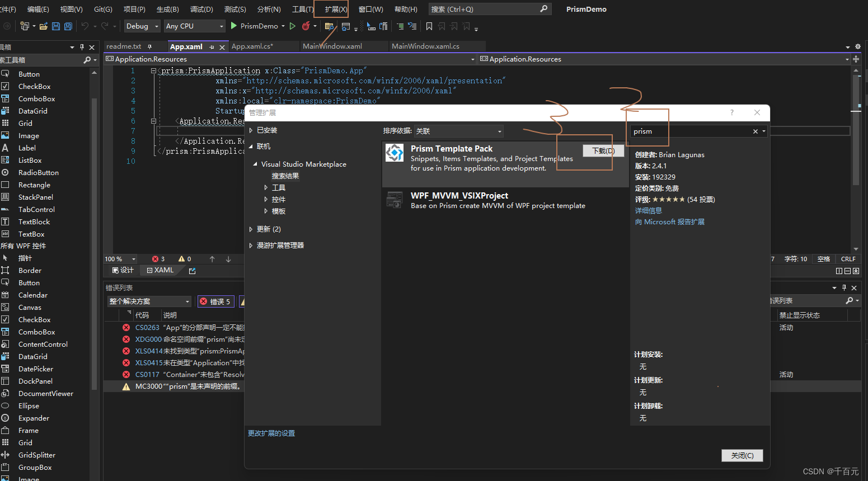The height and width of the screenshot is (481, 868).
Task: Click the Visual Studio search box (Ctrl+Q)
Action: tap(490, 9)
